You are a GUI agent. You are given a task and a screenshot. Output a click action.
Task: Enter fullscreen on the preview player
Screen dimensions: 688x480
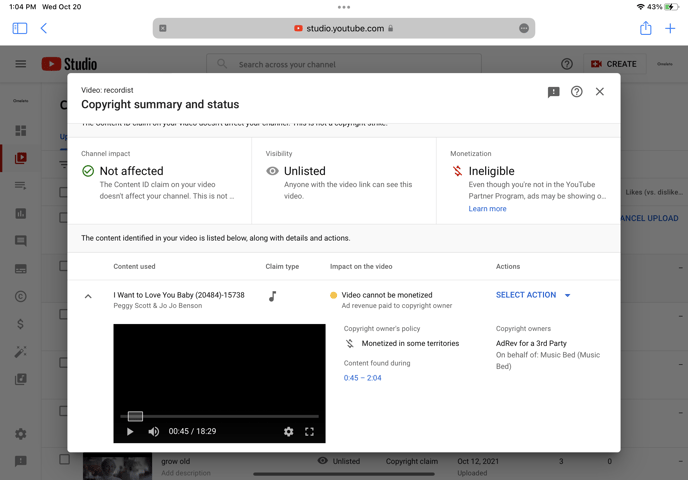[x=309, y=431]
